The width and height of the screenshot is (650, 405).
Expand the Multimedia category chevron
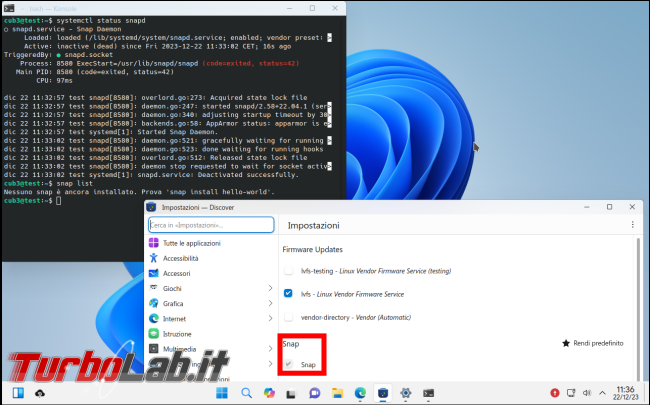270,349
